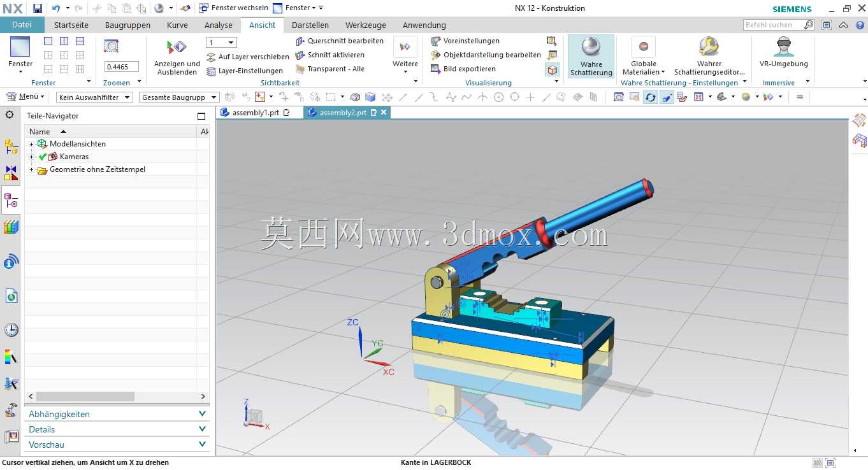Viewport: 868px width, 470px height.
Task: Click Objektdarstellung bearbeiten
Action: coord(486,55)
